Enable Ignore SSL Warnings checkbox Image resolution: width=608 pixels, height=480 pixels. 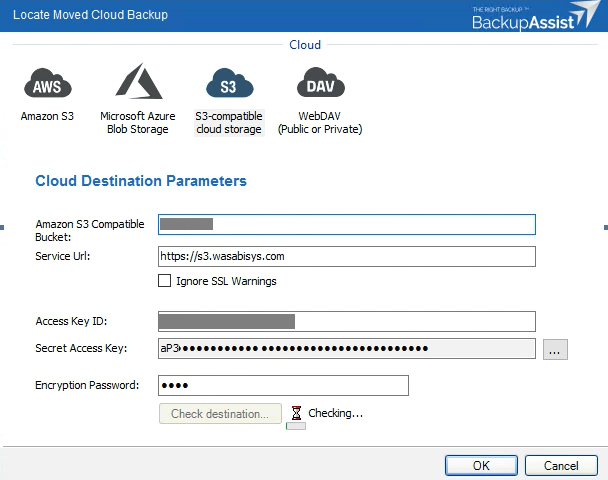[x=164, y=281]
